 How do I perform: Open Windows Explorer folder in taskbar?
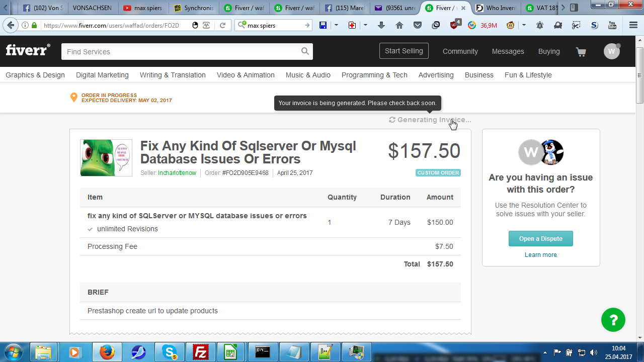point(44,352)
